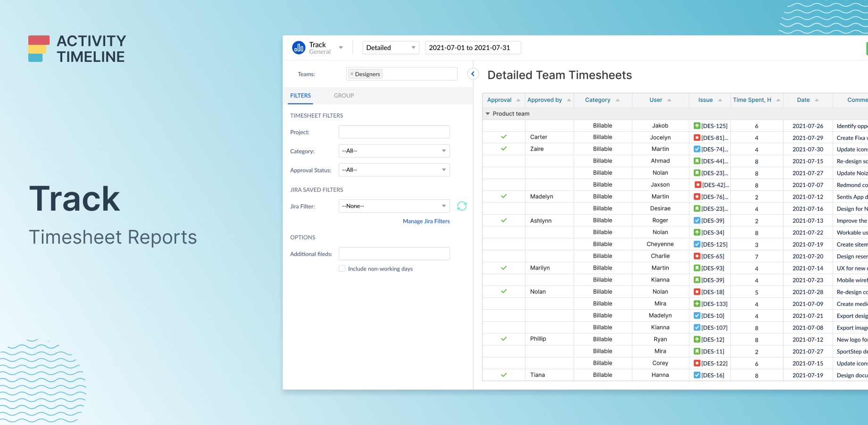Select the user cell Corey
This screenshot has height=425, width=868.
(x=660, y=363)
